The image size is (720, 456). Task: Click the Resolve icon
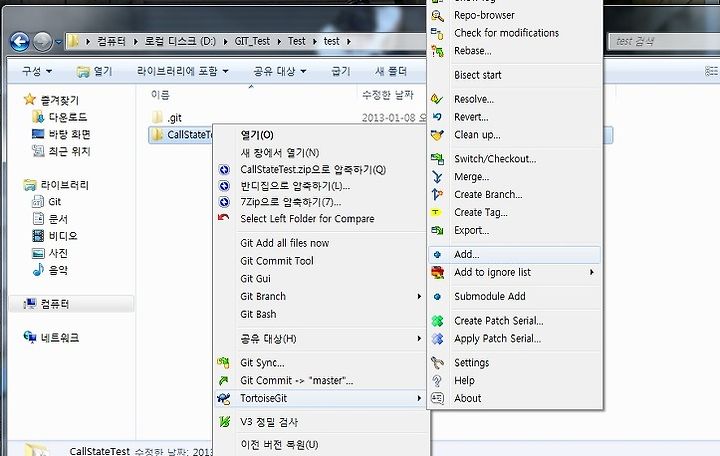click(437, 99)
